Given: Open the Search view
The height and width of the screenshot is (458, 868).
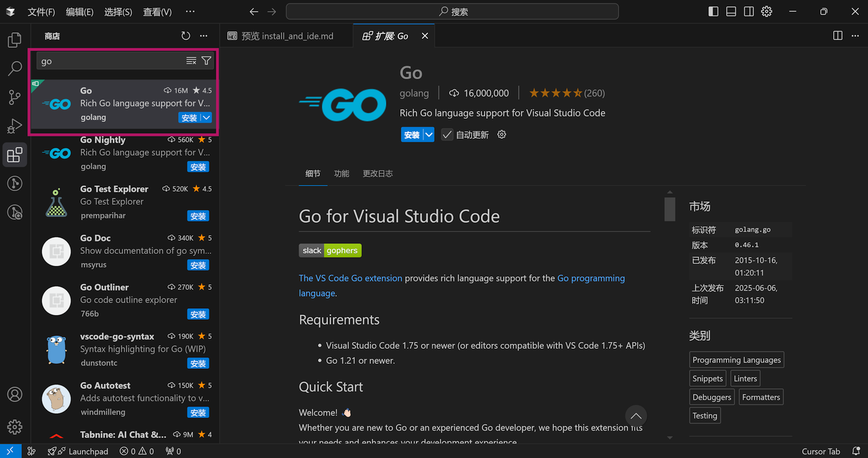Looking at the screenshot, I should [x=14, y=68].
